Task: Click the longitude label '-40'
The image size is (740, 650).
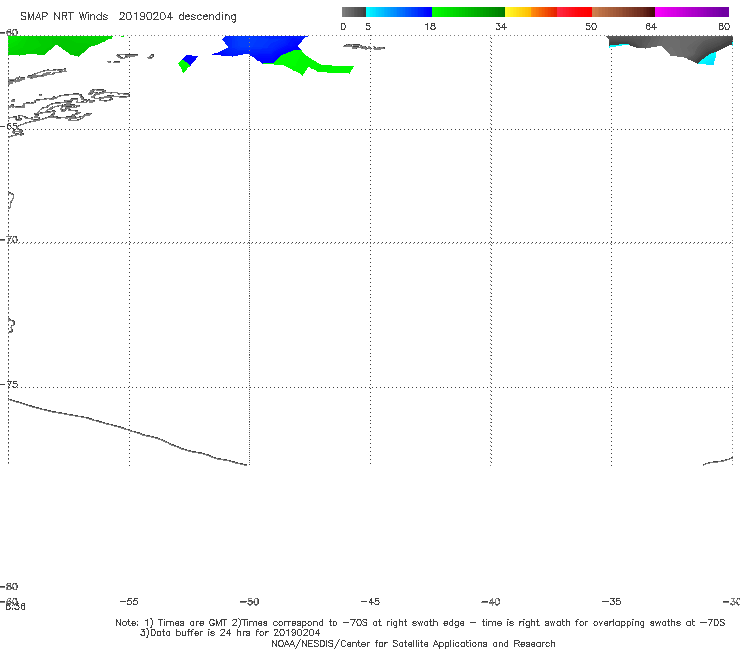Action: [x=491, y=601]
